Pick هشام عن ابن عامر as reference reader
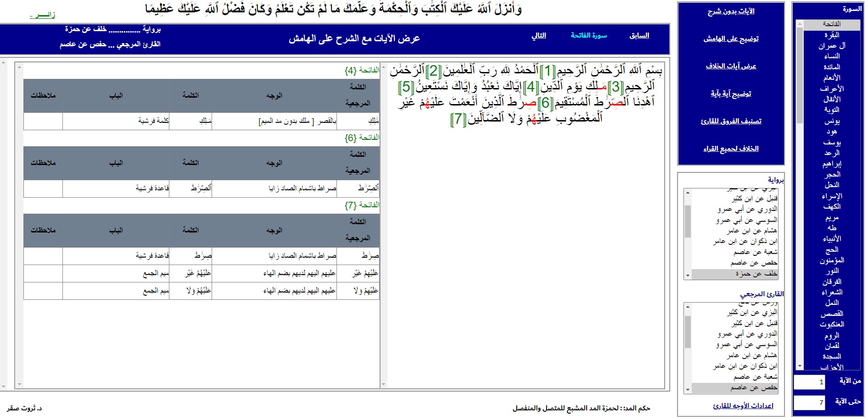 751,355
